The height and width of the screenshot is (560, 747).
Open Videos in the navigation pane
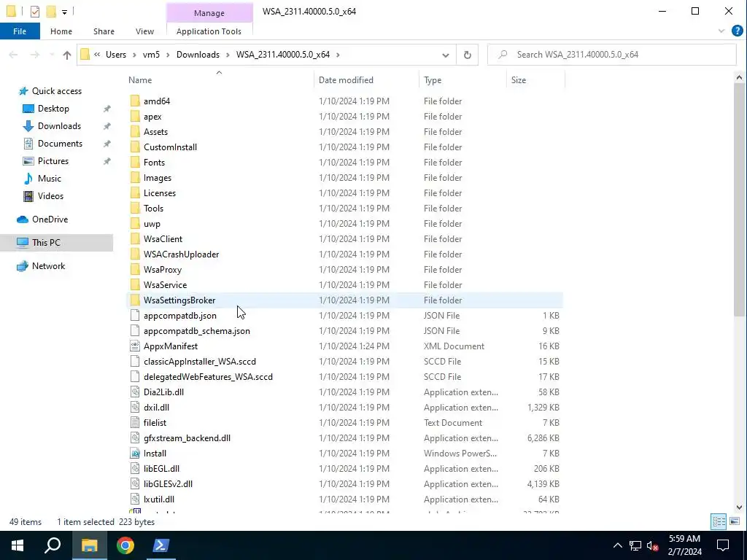click(50, 195)
